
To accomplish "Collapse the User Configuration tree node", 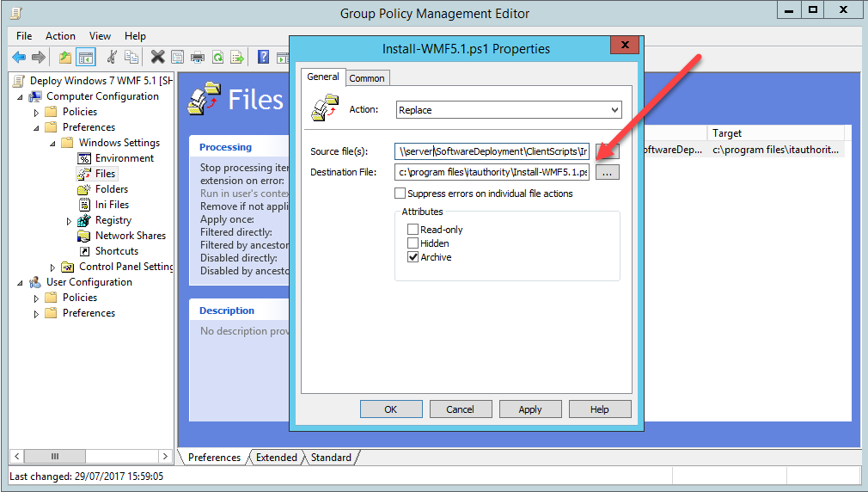I will (20, 282).
